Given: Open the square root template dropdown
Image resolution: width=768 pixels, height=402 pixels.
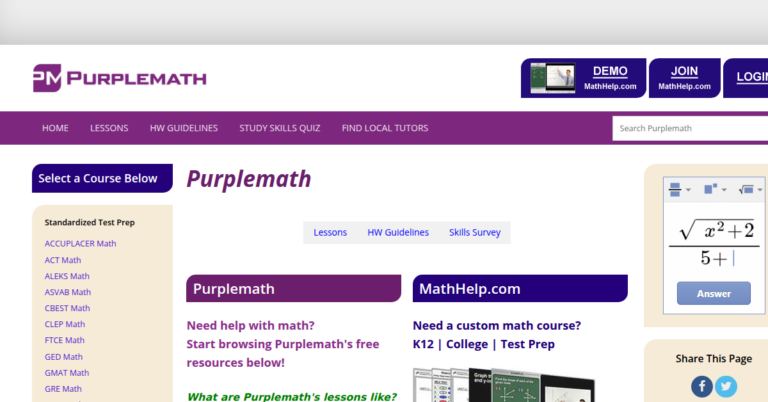Looking at the screenshot, I should 750,189.
